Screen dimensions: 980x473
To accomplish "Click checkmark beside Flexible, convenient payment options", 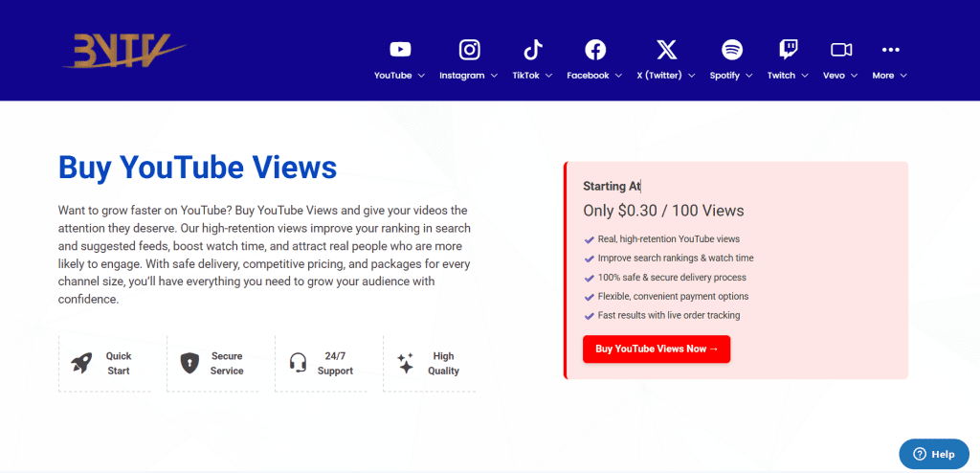I will click(589, 297).
